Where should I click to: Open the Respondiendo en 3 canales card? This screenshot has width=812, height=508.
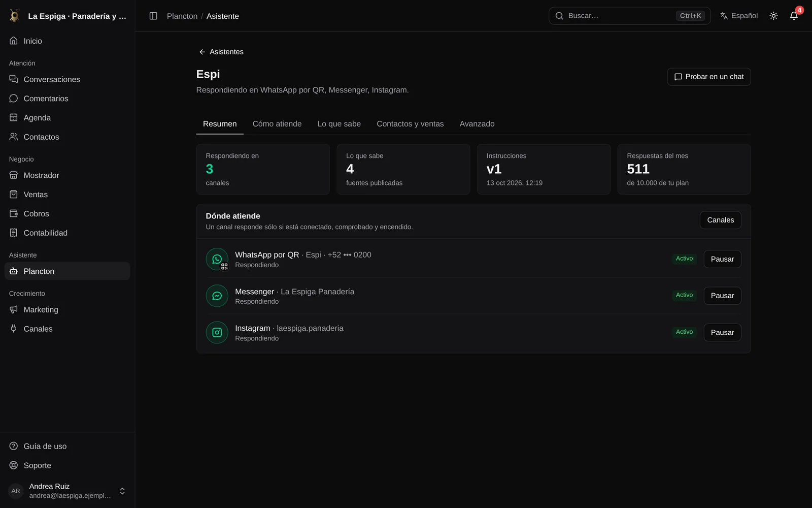click(x=263, y=169)
